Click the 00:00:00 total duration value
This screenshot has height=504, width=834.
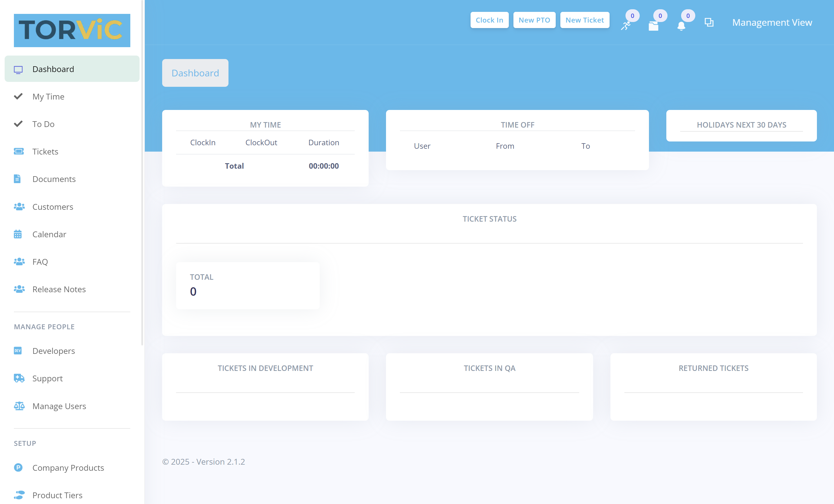323,166
